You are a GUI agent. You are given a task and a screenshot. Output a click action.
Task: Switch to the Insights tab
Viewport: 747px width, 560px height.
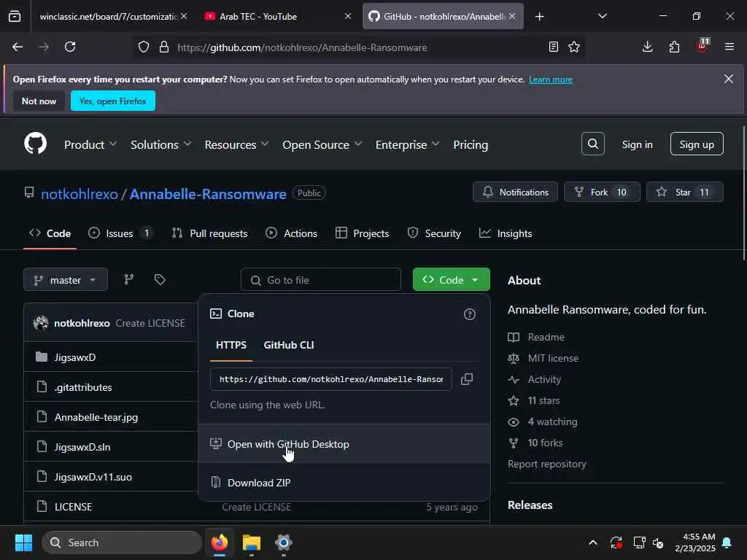pyautogui.click(x=506, y=233)
